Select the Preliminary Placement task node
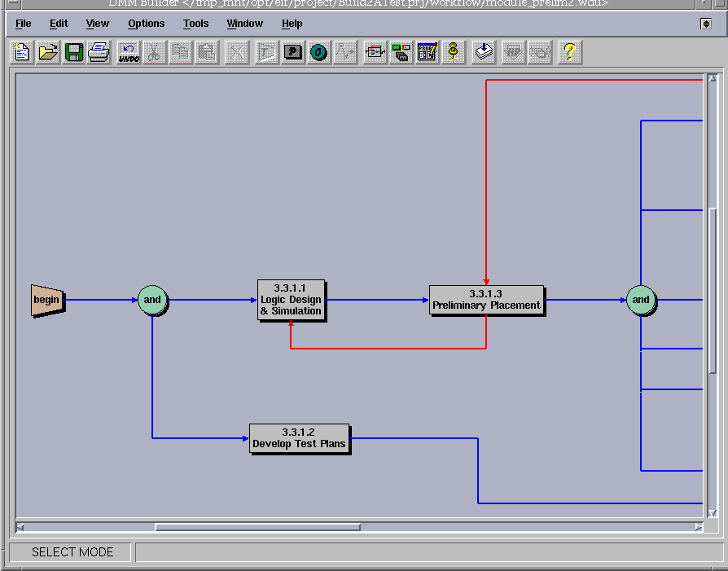Viewport: 728px width, 571px height. point(486,300)
